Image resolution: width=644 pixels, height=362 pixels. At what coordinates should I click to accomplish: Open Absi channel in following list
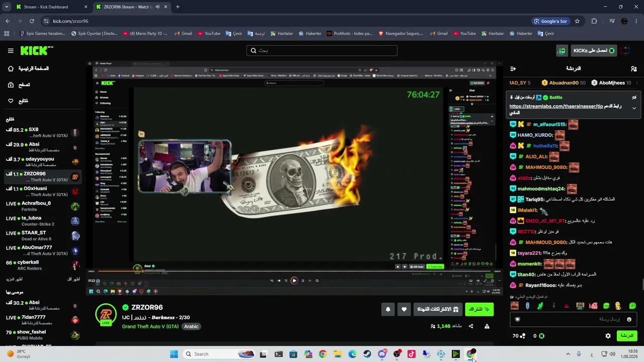click(43, 147)
